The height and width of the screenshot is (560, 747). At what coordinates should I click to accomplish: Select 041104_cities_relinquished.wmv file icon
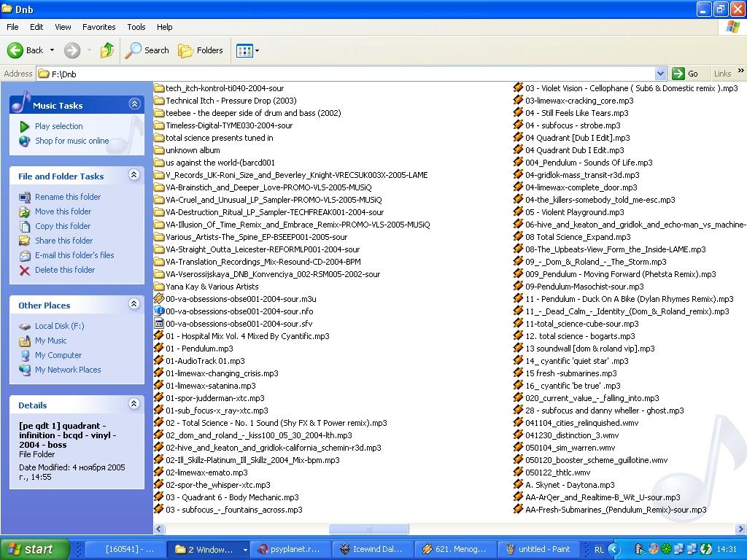click(x=519, y=423)
